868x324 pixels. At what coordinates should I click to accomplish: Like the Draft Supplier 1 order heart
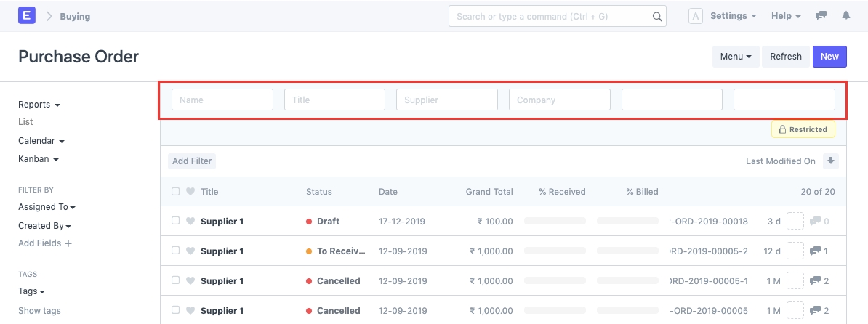click(x=190, y=222)
